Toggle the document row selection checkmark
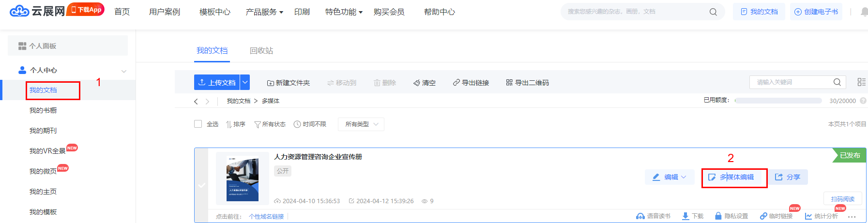Image resolution: width=868 pixels, height=223 pixels. (202, 185)
